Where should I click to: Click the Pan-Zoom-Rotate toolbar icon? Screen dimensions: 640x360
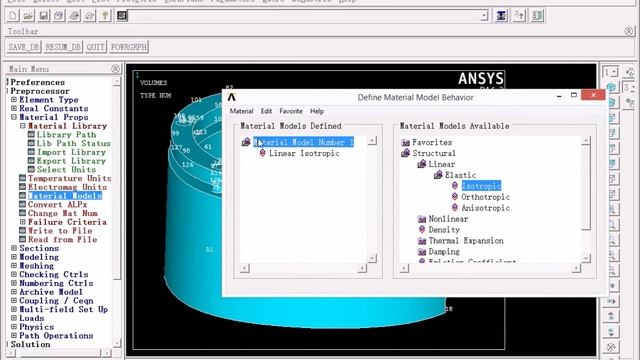[x=59, y=16]
